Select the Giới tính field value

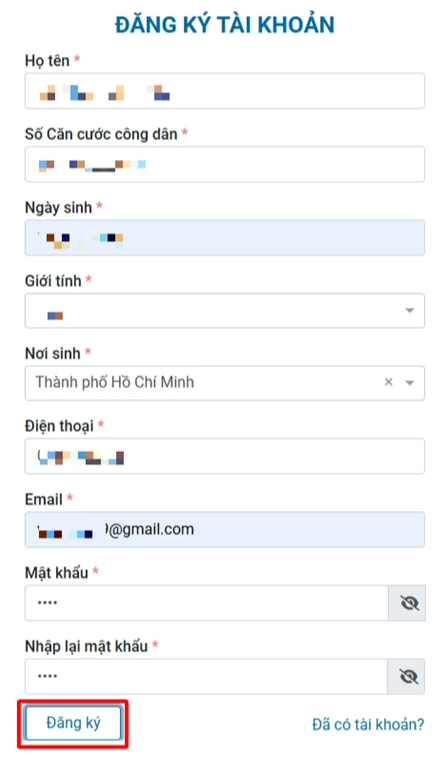pyautogui.click(x=225, y=310)
